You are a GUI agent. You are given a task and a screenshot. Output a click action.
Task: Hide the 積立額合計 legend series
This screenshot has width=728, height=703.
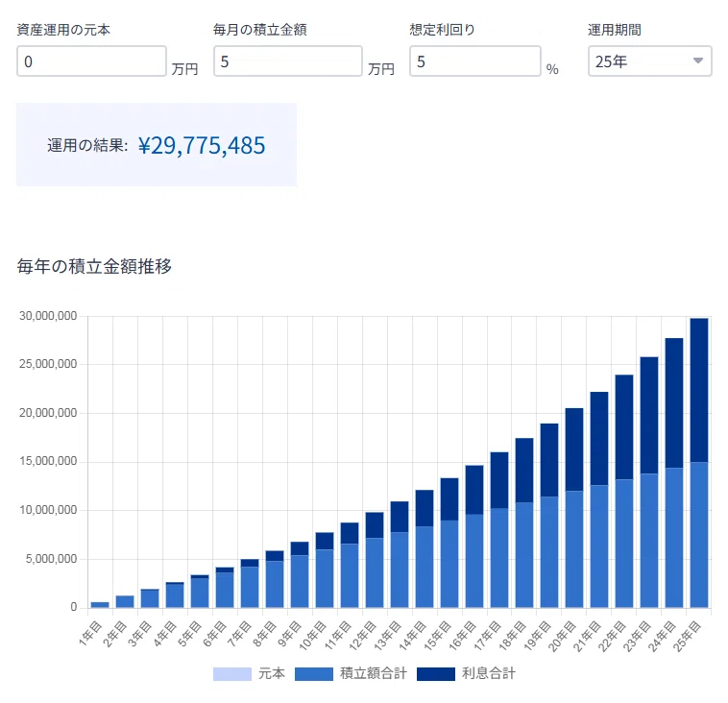point(336,674)
